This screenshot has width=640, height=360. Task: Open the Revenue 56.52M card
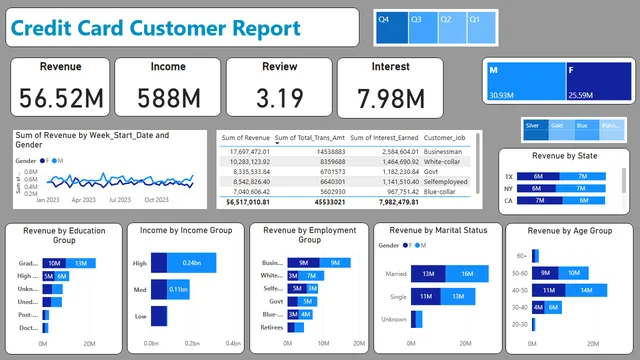pyautogui.click(x=60, y=87)
